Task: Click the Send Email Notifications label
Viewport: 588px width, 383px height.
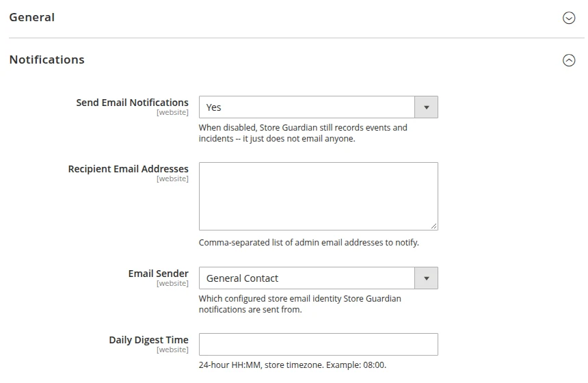Action: (132, 103)
